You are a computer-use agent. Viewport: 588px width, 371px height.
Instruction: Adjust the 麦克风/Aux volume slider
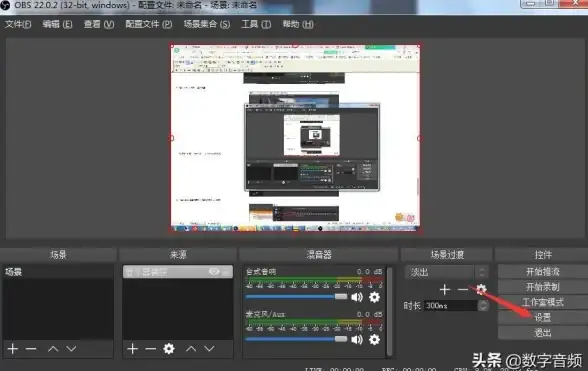pos(296,339)
